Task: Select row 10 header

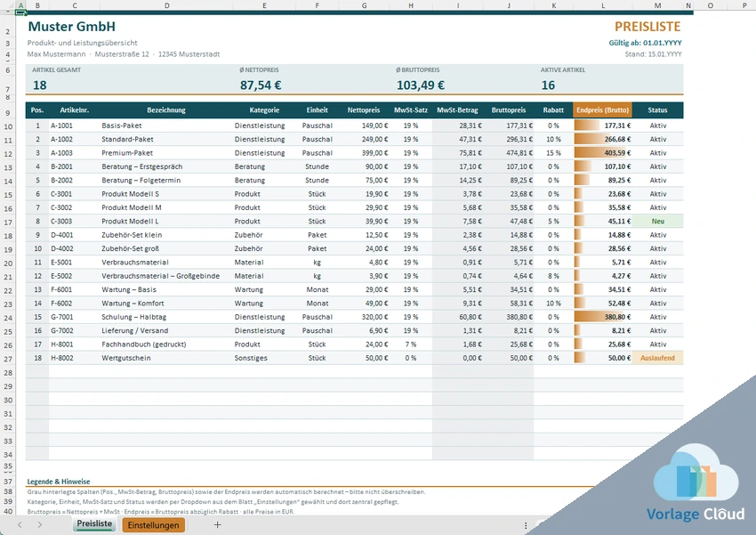Action: 8,126
